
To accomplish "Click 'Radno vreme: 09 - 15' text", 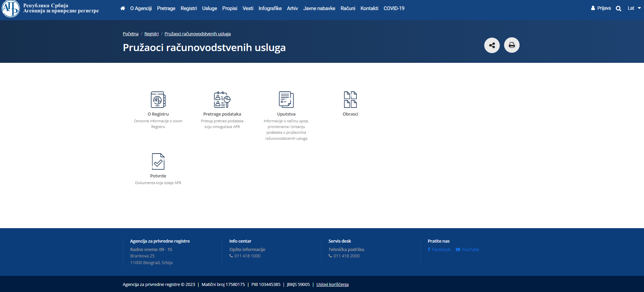I will pos(151,250).
